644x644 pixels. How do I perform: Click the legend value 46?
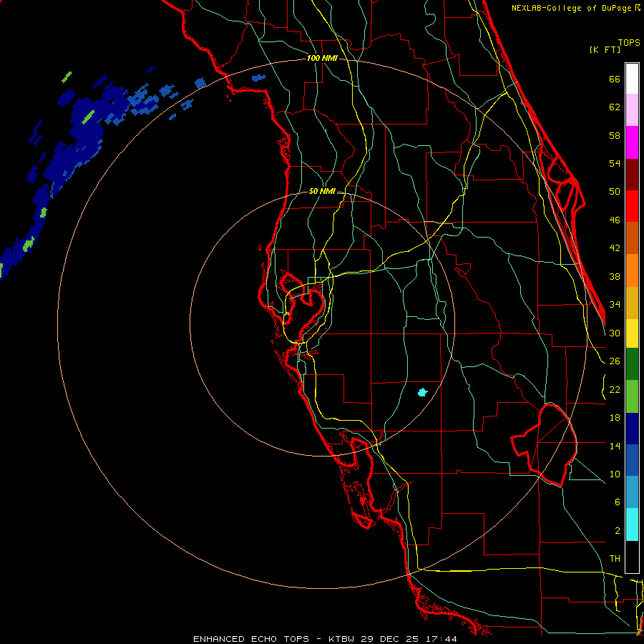[x=615, y=220]
